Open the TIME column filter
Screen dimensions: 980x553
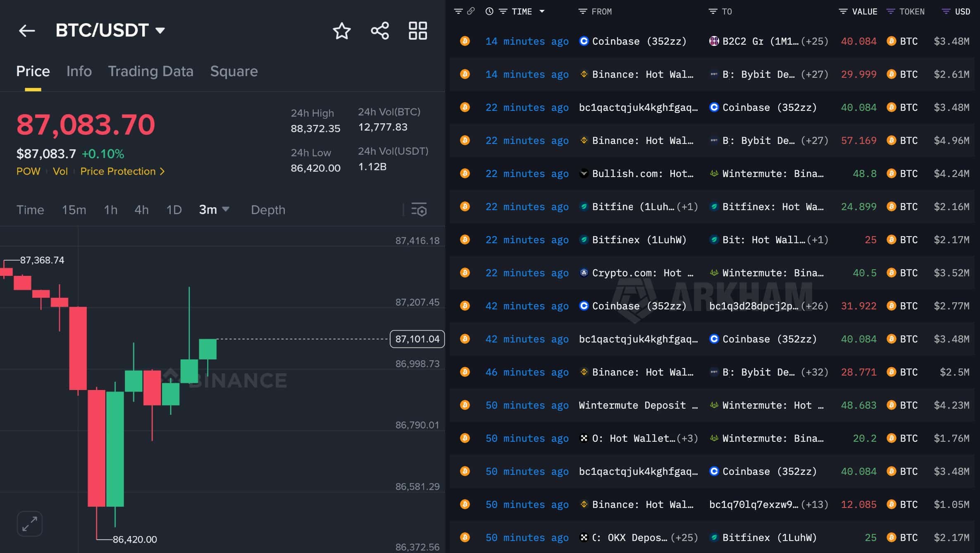[503, 12]
